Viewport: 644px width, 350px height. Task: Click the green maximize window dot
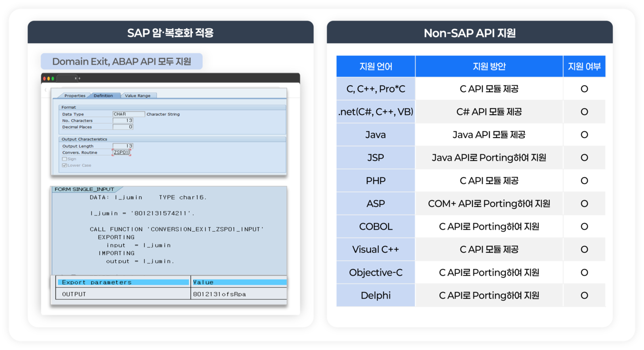[52, 79]
